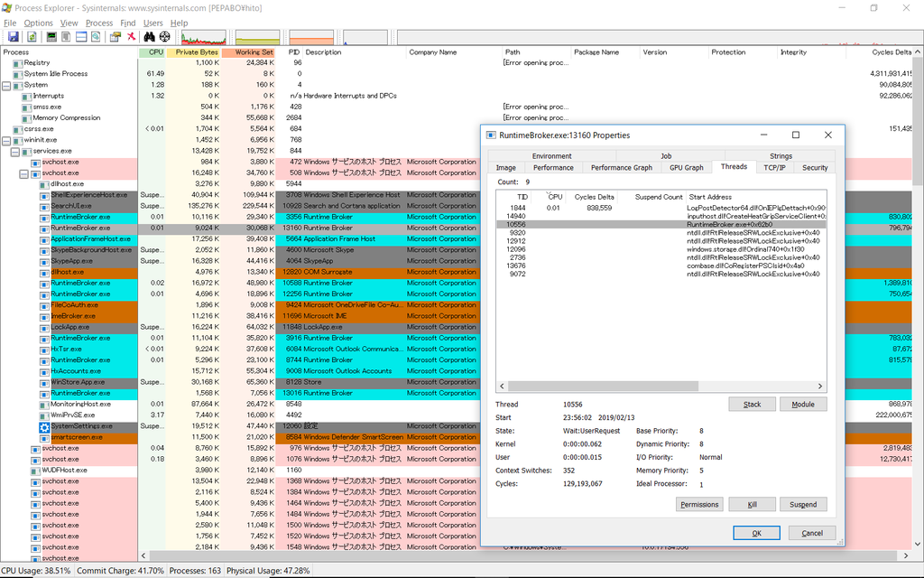Collapse the wininit.exe tree node

point(6,140)
